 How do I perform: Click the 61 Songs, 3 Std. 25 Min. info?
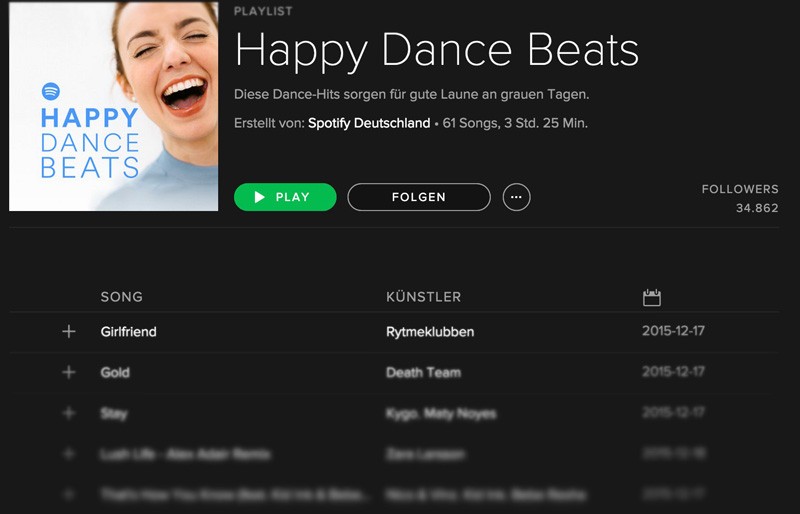tap(515, 123)
